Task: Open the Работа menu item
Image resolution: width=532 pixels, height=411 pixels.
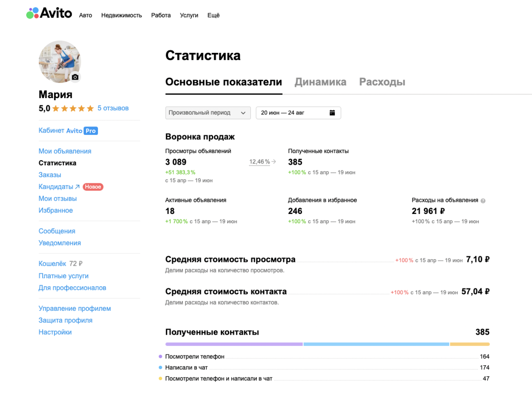Action: 161,15
